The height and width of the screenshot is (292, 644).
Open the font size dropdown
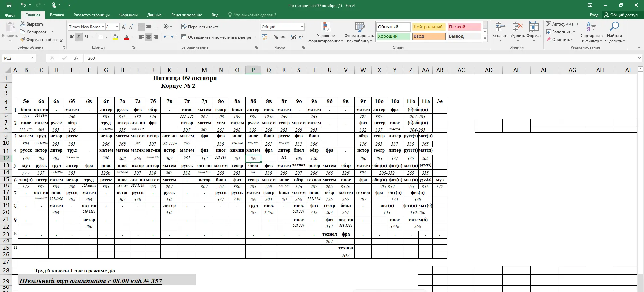click(x=117, y=27)
